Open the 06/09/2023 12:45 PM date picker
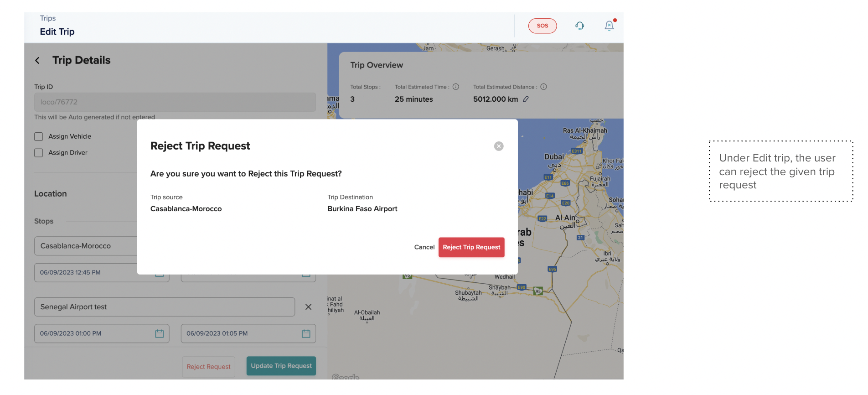Screen dimensions: 868x395 pyautogui.click(x=159, y=274)
